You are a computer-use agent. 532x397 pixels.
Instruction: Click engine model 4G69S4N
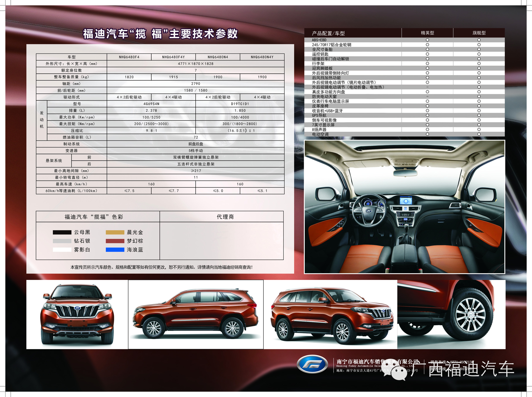(151, 104)
